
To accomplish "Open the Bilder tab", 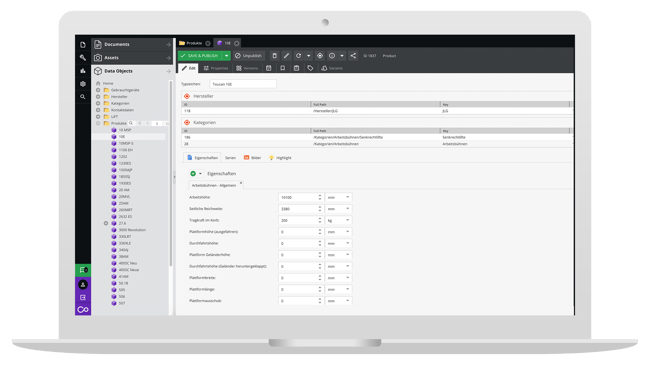I will (x=252, y=158).
